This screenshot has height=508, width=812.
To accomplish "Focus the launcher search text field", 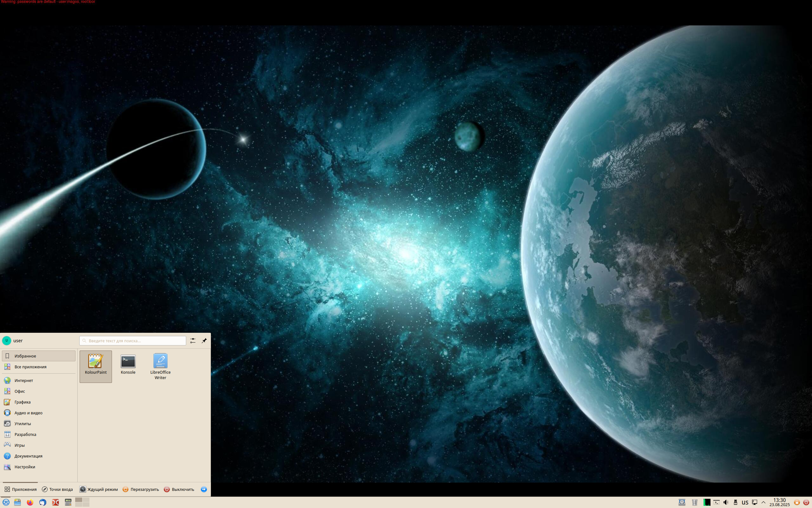I will pyautogui.click(x=133, y=341).
